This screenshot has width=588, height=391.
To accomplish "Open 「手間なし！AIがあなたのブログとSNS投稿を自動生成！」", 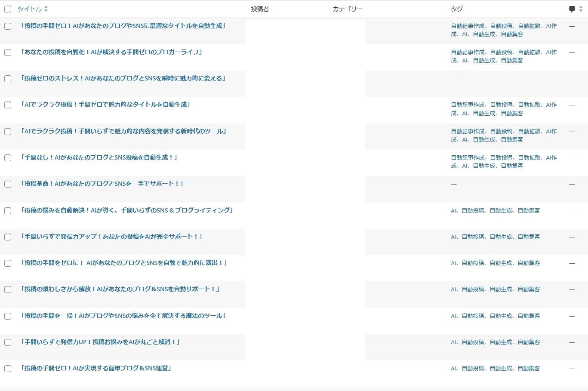I will pos(99,157).
